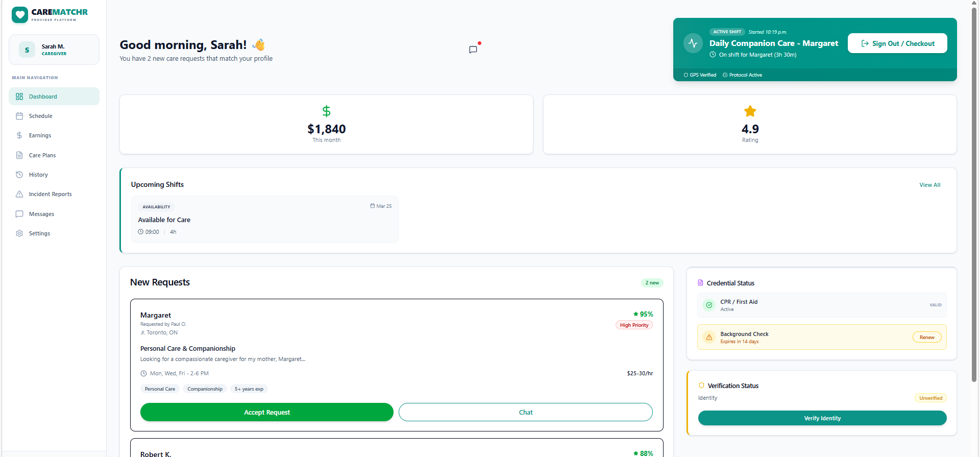
Task: Click the Settings gear icon
Action: (x=19, y=233)
